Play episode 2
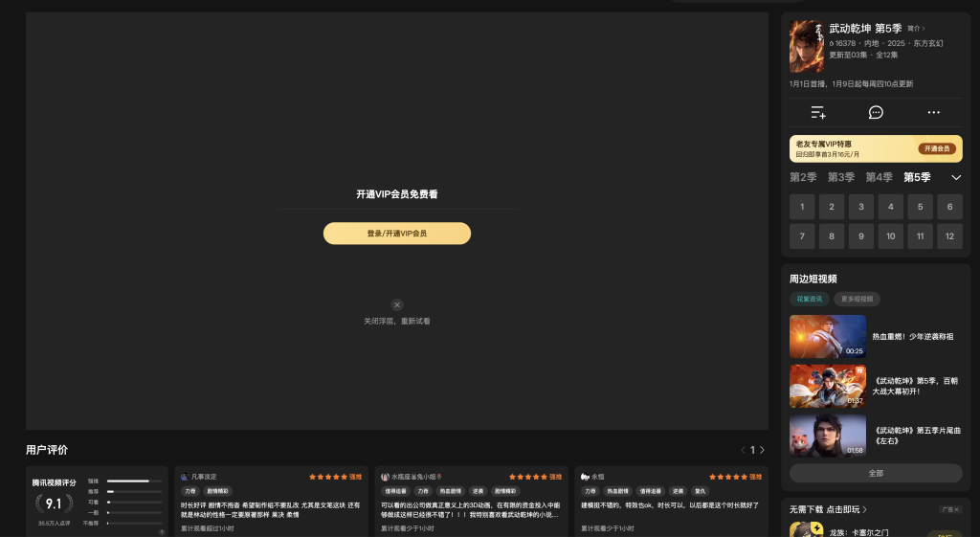The height and width of the screenshot is (537, 980). (x=832, y=207)
